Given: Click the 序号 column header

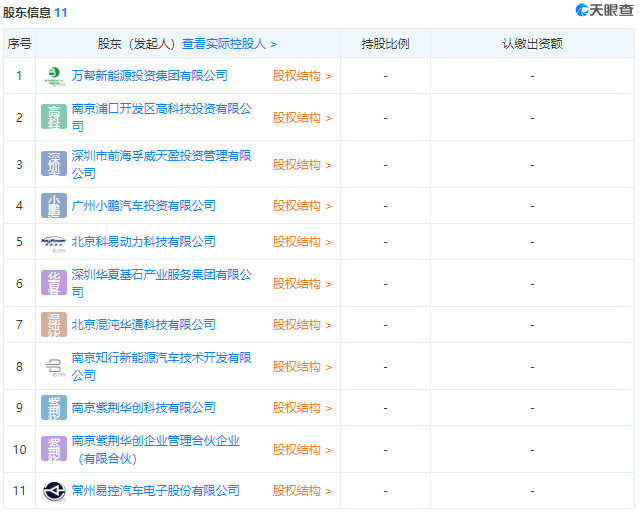Looking at the screenshot, I should point(19,44).
